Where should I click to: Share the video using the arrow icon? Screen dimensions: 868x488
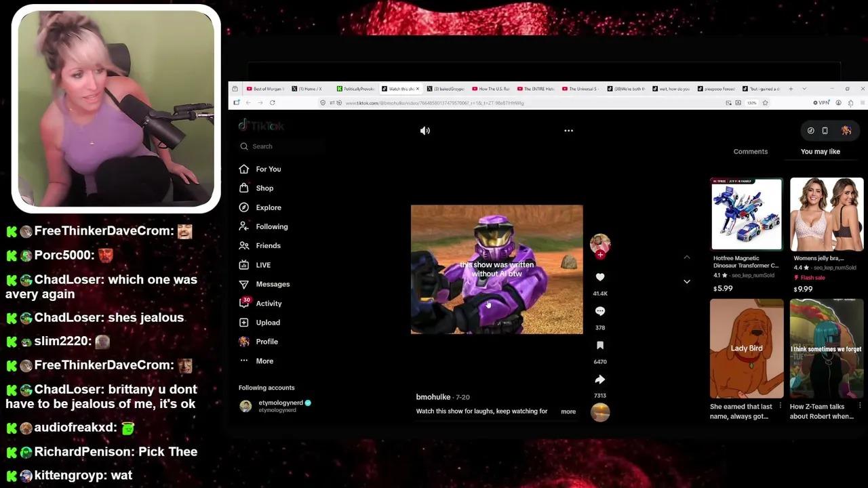coord(600,380)
